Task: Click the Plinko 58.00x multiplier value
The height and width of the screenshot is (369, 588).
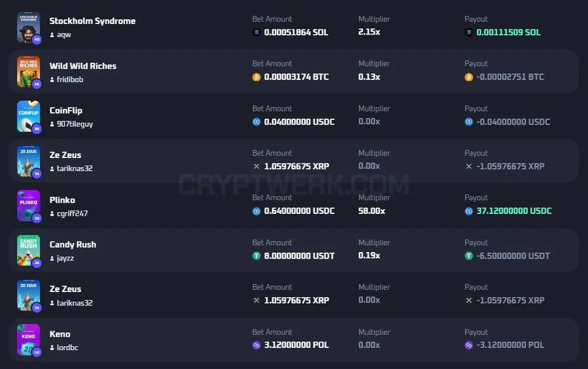Action: coord(372,211)
